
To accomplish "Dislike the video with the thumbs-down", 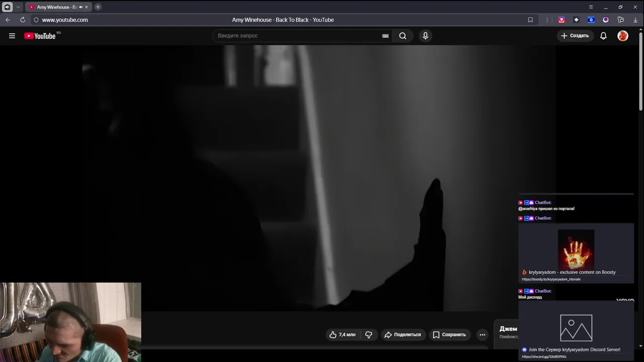I will [x=369, y=334].
